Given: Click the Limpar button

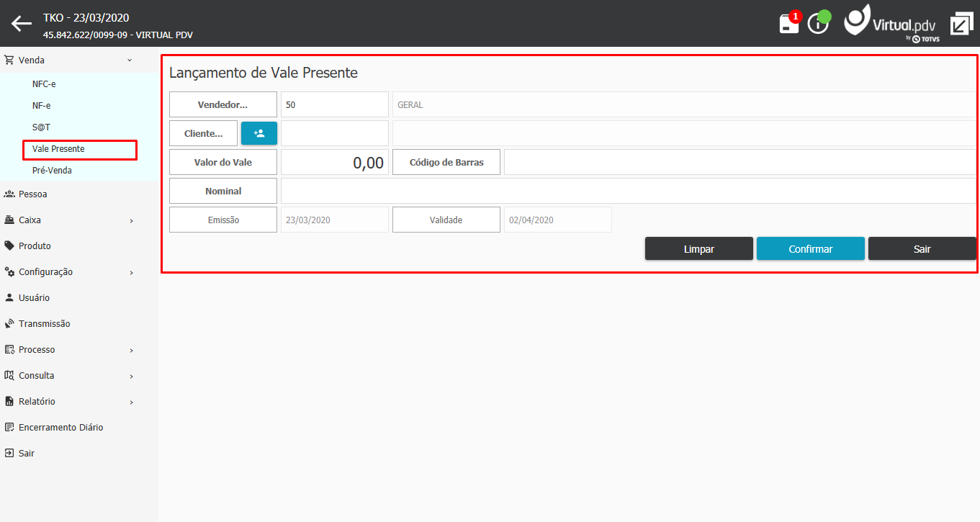Looking at the screenshot, I should click(699, 248).
